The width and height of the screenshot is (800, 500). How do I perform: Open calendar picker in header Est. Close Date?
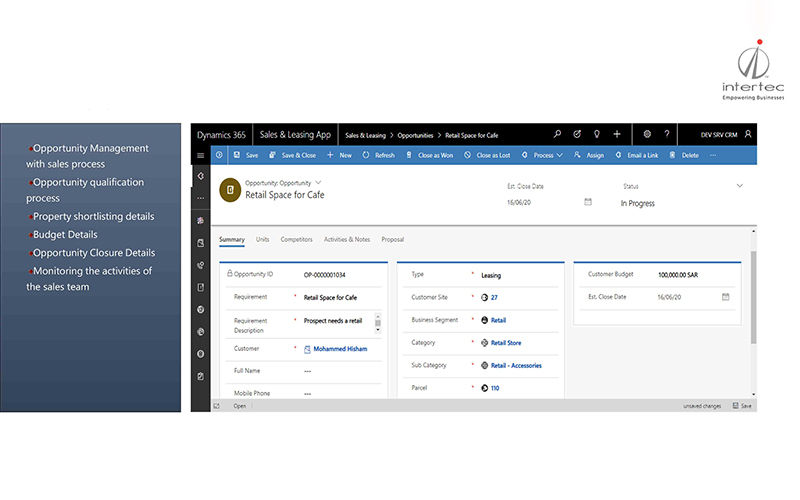[x=588, y=202]
